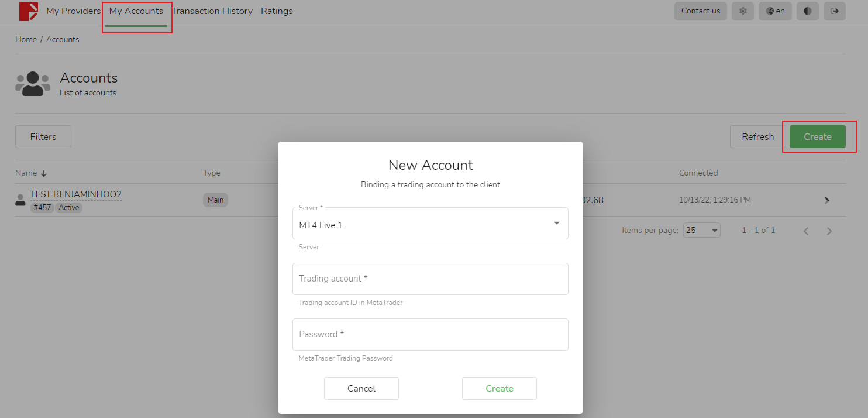Switch to the My Providers tab
Screen dimensions: 868x418
(x=73, y=11)
